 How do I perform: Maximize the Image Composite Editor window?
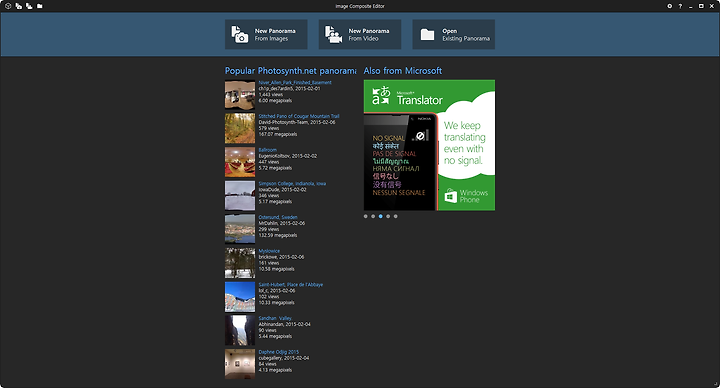click(x=701, y=6)
